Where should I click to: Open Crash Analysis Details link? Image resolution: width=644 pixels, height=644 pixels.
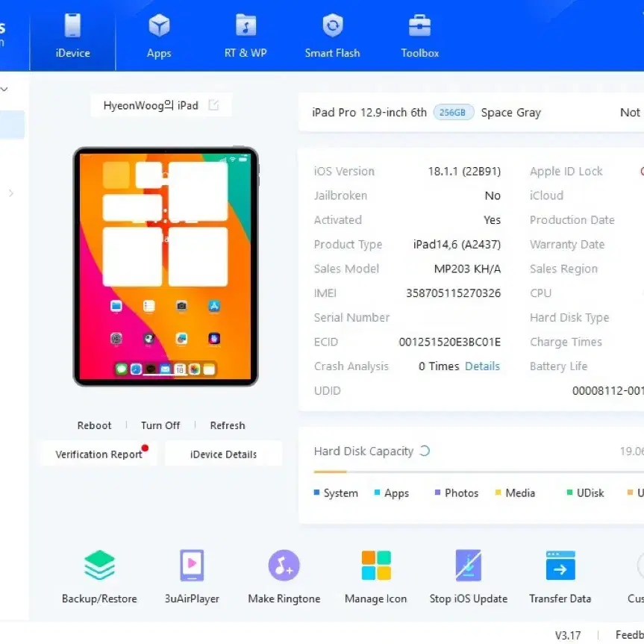click(482, 366)
